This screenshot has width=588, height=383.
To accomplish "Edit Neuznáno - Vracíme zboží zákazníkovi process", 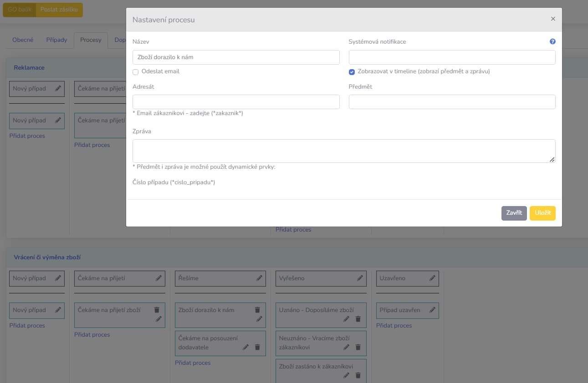I will (346, 347).
